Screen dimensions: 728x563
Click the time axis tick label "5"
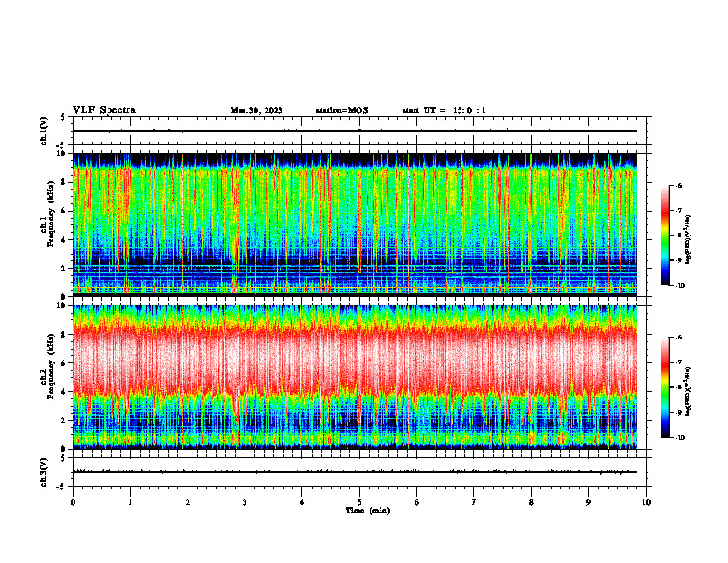pos(359,502)
